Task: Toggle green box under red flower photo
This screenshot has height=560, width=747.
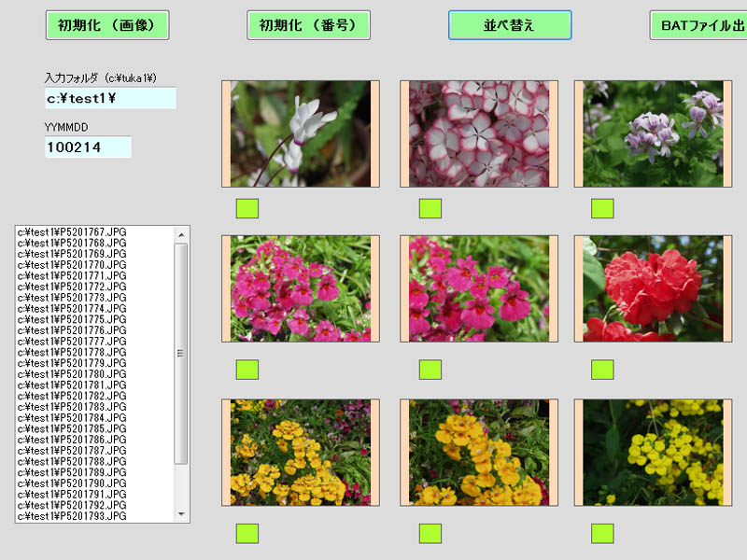Action: coord(602,369)
